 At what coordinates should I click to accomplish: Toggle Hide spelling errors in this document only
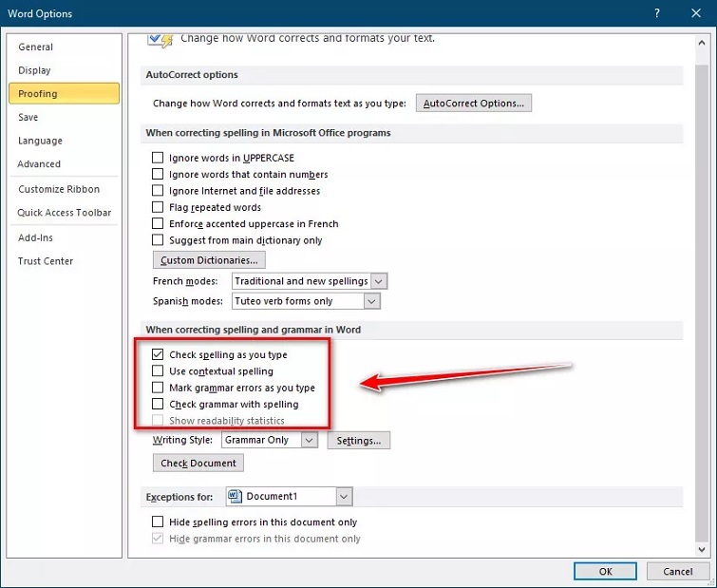(x=159, y=522)
